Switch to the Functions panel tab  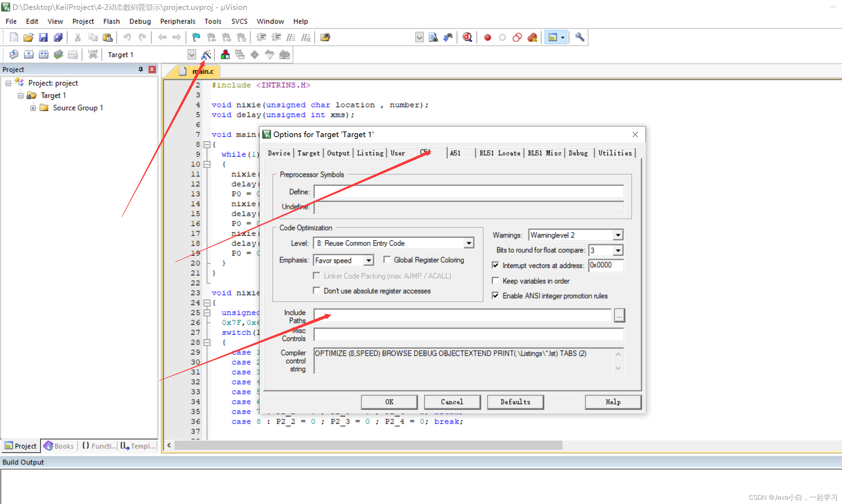[99, 446]
